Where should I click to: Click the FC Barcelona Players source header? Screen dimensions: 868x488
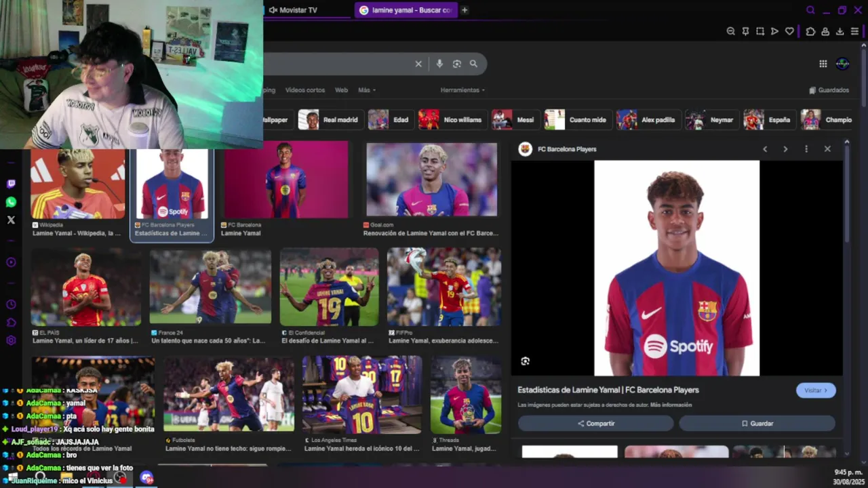tap(558, 149)
